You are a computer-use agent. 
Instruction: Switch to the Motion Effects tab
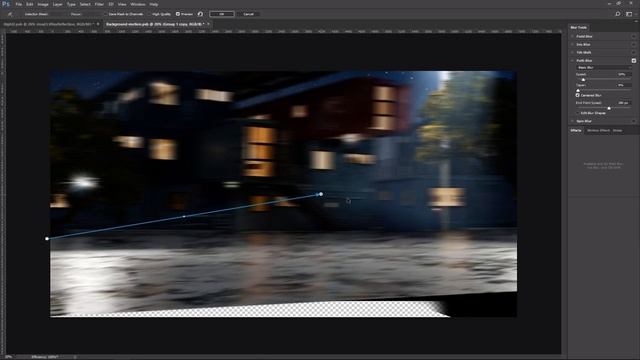tap(598, 131)
